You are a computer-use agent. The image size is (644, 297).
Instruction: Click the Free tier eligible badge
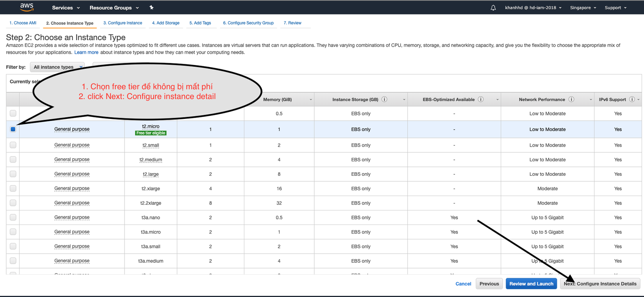pos(151,133)
